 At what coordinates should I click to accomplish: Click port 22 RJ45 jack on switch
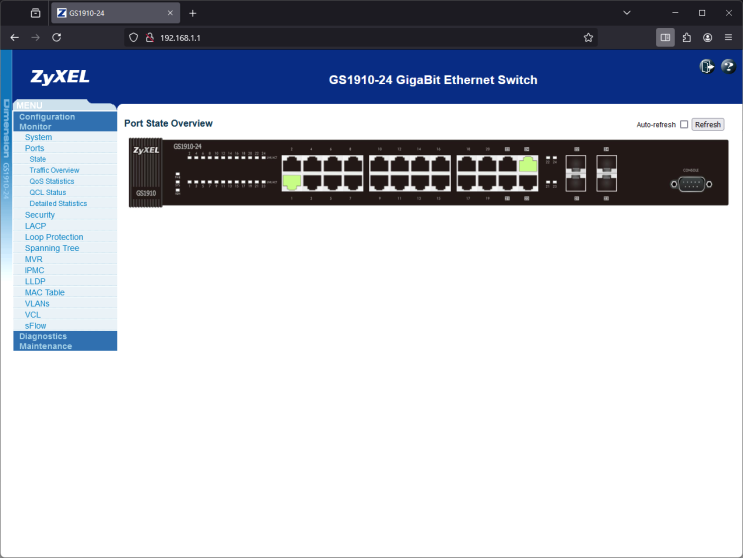pyautogui.click(x=507, y=164)
